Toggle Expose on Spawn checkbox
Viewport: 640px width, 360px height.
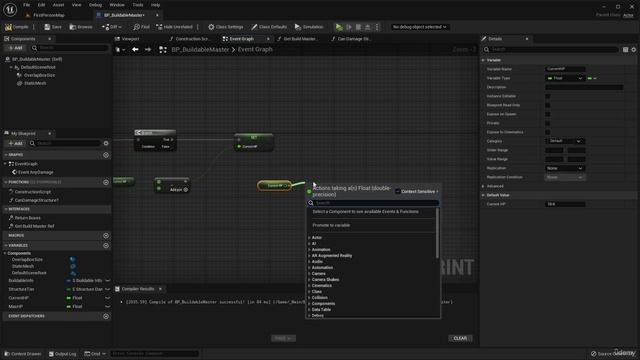pyautogui.click(x=548, y=114)
